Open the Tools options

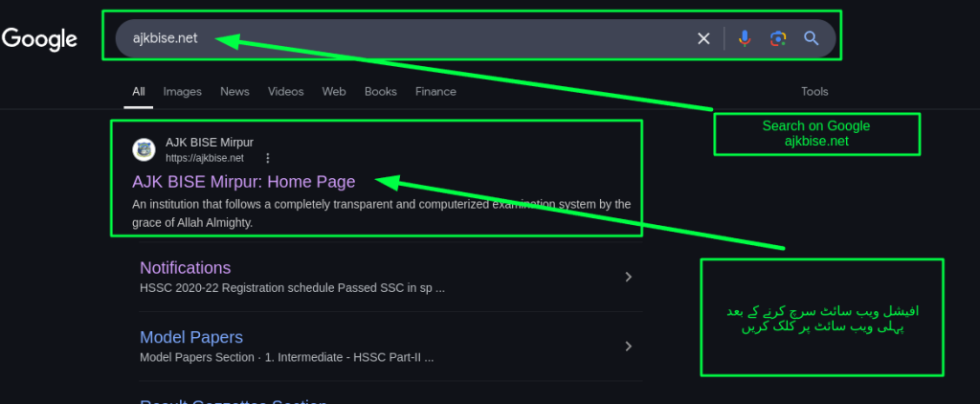pyautogui.click(x=814, y=92)
